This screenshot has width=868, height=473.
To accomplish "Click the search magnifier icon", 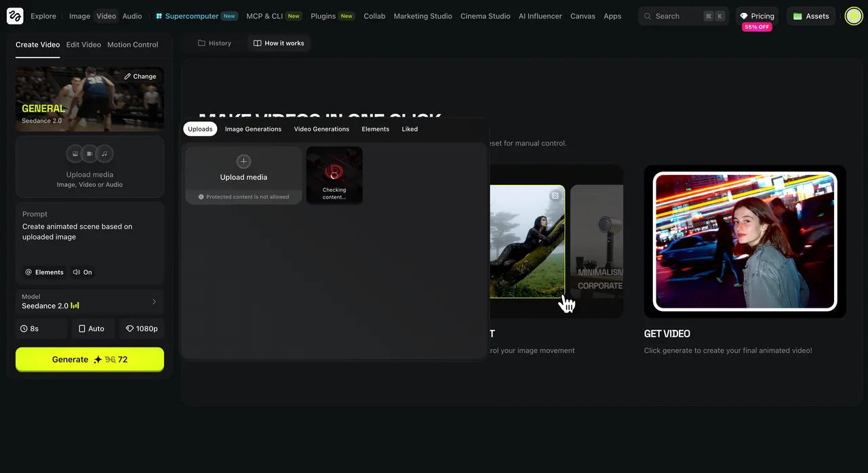I will point(648,16).
